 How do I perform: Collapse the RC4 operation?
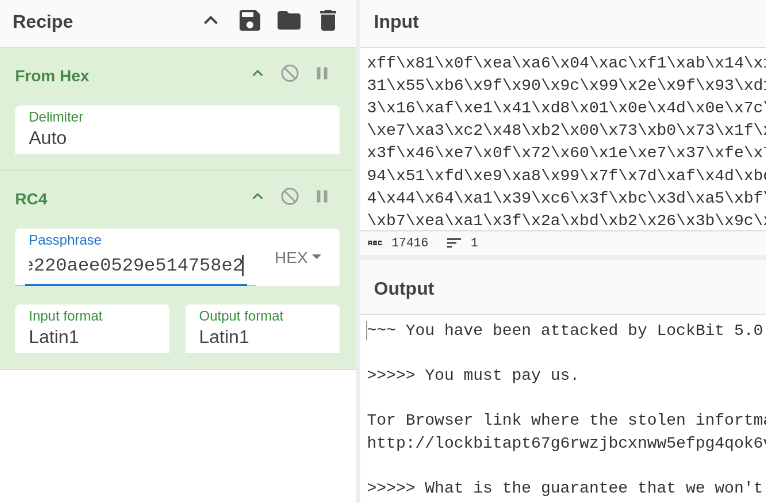click(257, 196)
